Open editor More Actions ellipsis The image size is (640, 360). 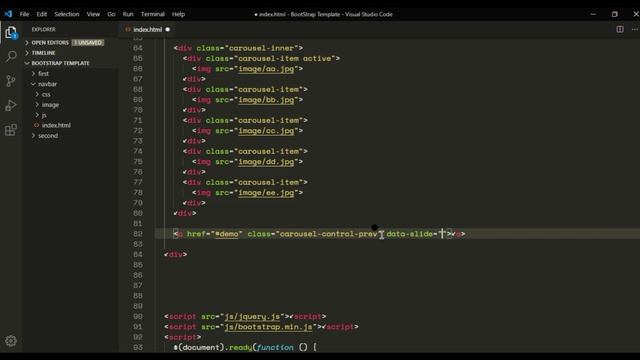click(x=635, y=29)
